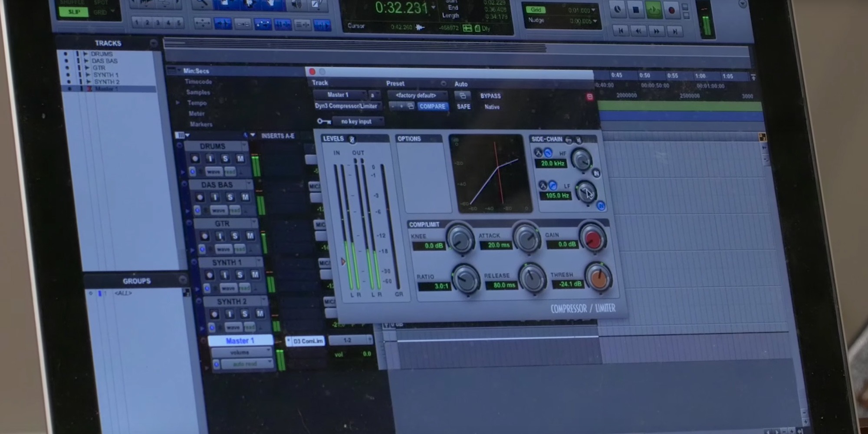Open factory default preset menu

pos(417,95)
